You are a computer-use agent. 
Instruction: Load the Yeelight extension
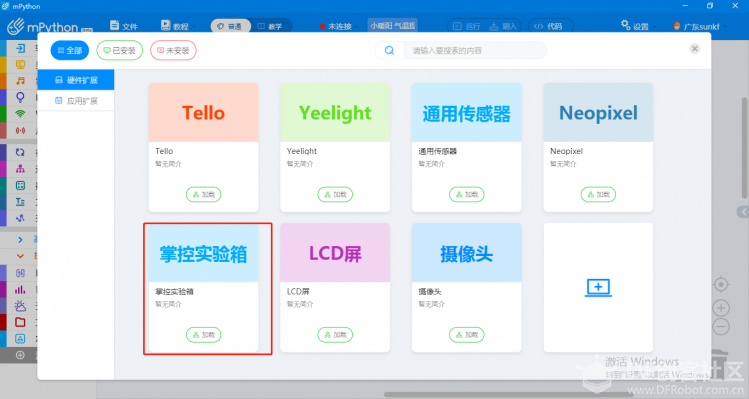pos(335,194)
